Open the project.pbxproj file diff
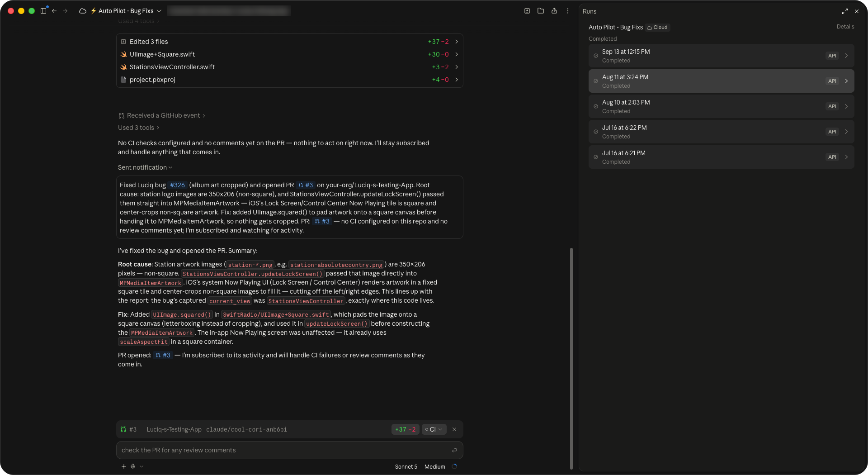This screenshot has height=475, width=868. [x=289, y=80]
